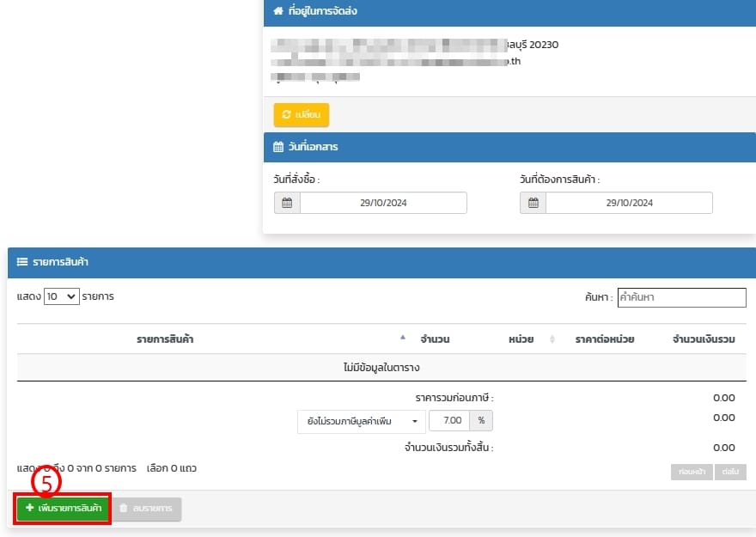
Task: Select the วันที่สั่งซื้อ date field
Action: pyautogui.click(x=383, y=203)
